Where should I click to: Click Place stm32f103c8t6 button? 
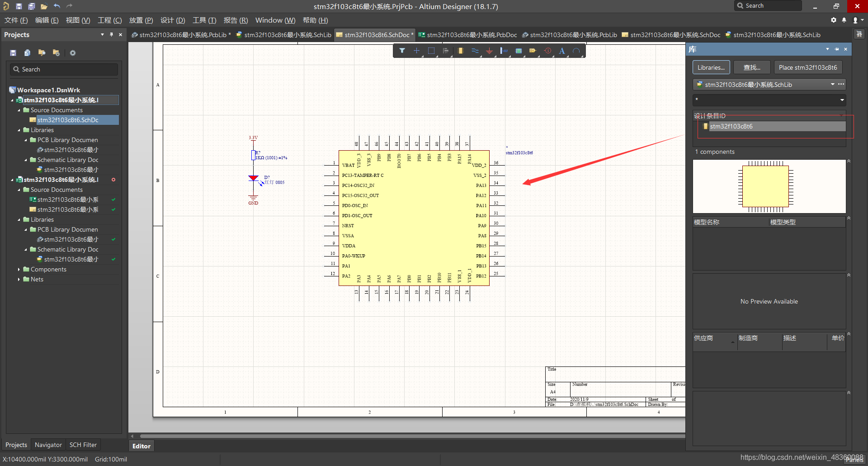coord(807,67)
